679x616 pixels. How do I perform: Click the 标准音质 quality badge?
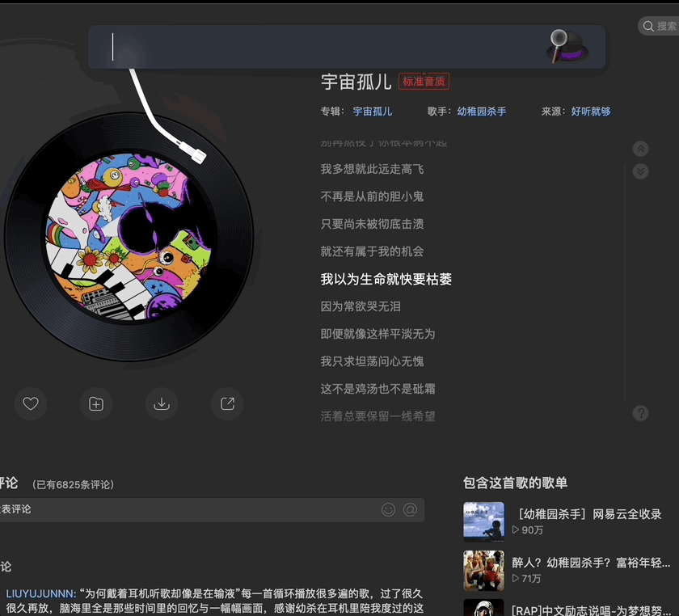424,82
